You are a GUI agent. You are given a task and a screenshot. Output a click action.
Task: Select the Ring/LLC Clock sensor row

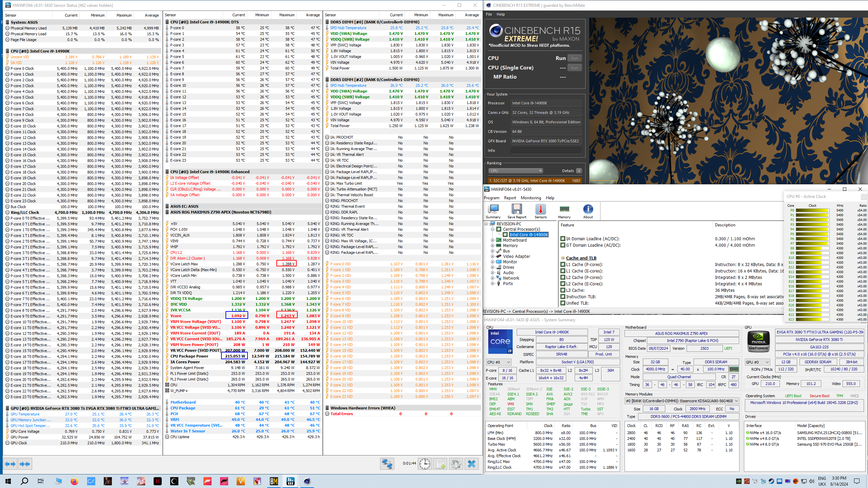coord(82,212)
